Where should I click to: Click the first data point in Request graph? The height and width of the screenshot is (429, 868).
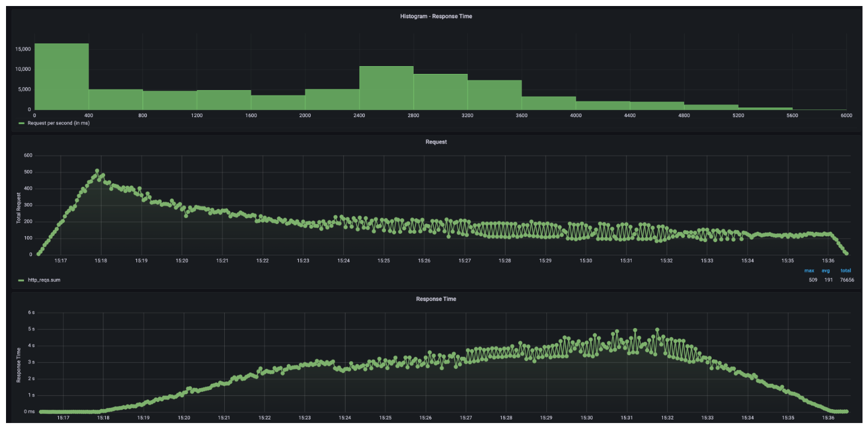(x=38, y=254)
